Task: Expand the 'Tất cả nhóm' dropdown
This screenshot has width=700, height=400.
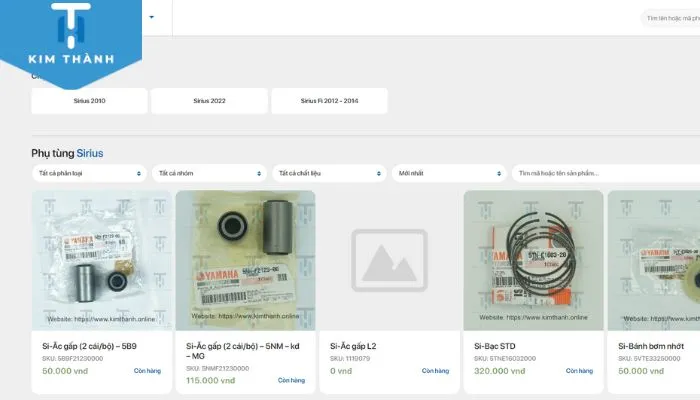Action: tap(209, 173)
